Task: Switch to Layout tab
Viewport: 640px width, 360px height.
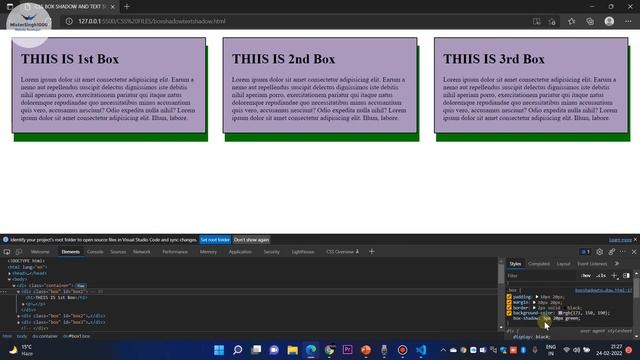Action: (563, 264)
